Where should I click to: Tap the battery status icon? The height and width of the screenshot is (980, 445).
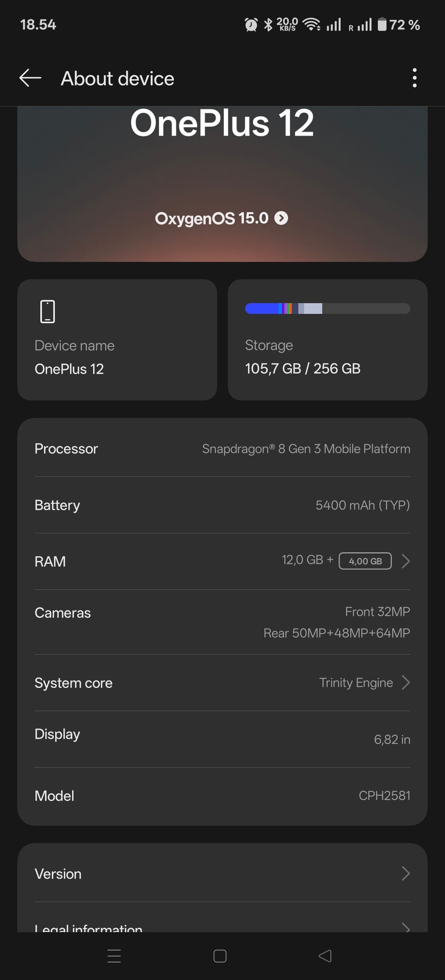click(381, 25)
